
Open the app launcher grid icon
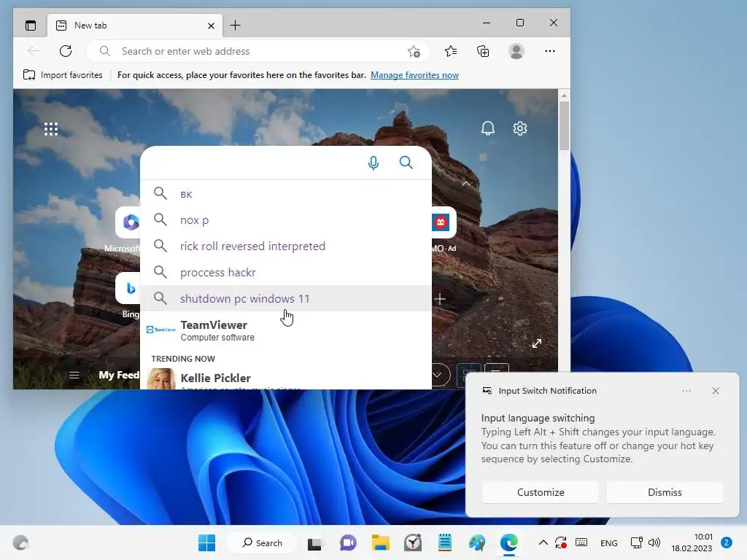51,129
